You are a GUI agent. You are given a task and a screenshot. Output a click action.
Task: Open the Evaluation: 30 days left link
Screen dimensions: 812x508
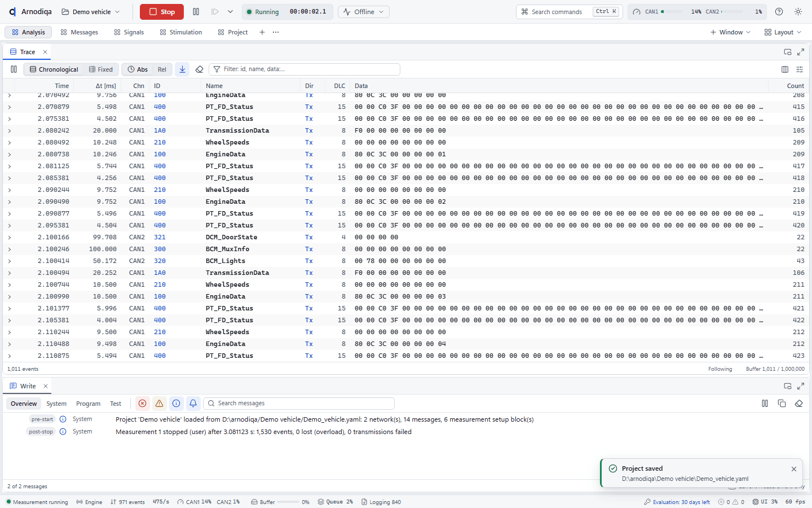tap(677, 502)
